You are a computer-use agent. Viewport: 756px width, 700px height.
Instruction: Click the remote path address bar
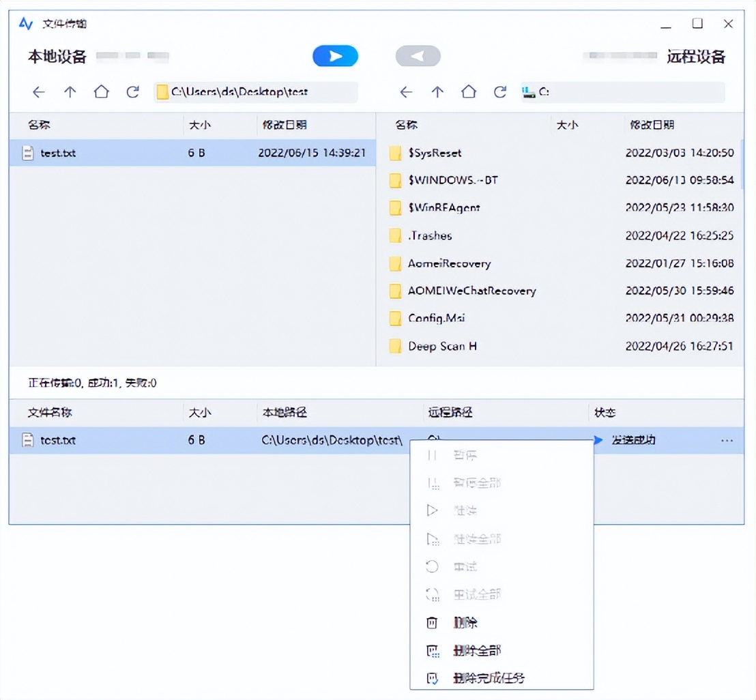621,91
